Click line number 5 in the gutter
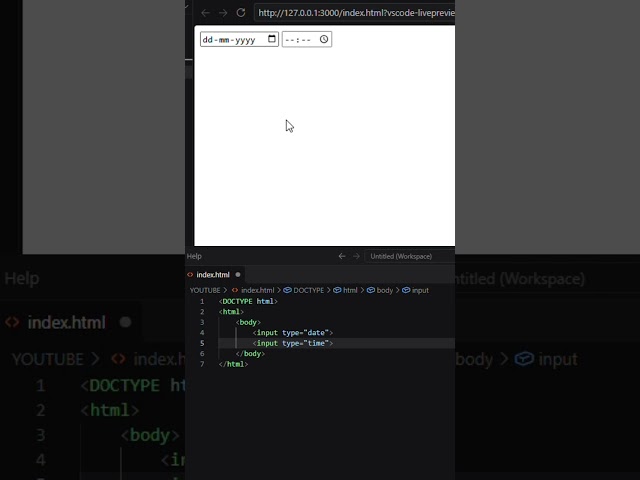The width and height of the screenshot is (640, 480). (x=202, y=343)
